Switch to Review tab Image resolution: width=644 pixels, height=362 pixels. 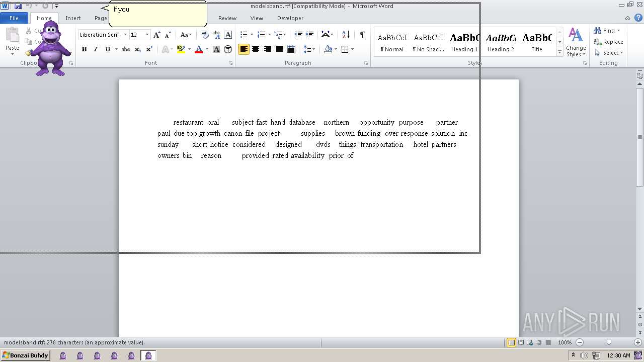pos(227,18)
